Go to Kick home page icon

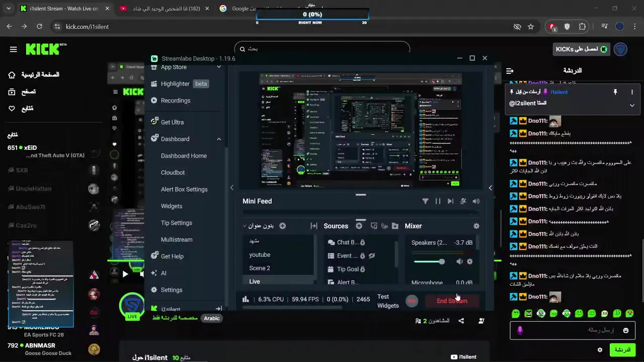click(12, 75)
